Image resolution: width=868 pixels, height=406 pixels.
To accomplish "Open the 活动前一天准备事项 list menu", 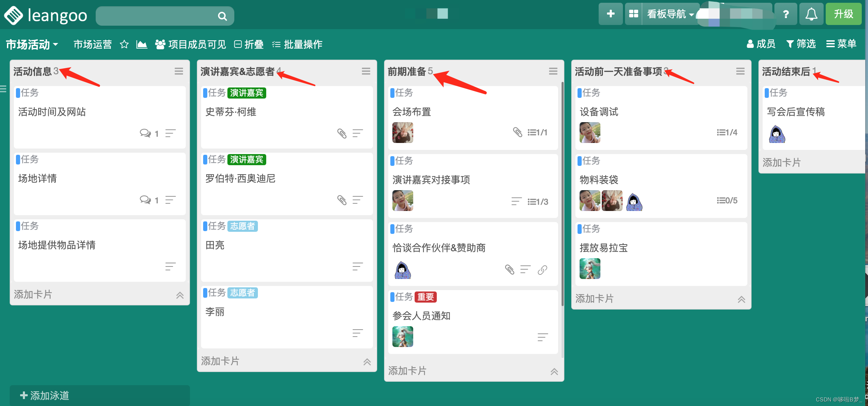I will click(740, 71).
